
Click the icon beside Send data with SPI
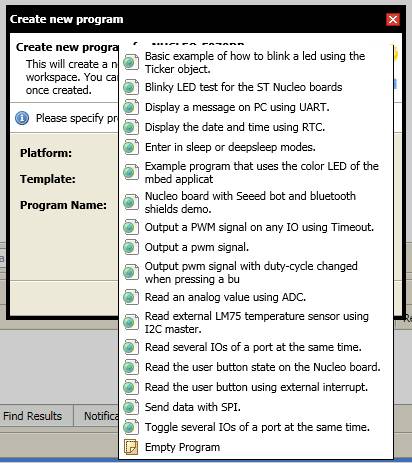[131, 407]
